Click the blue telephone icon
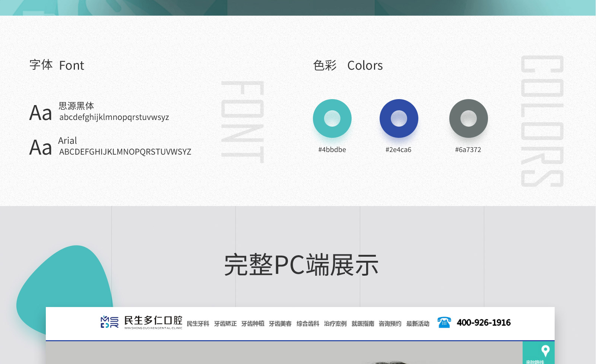 click(444, 322)
